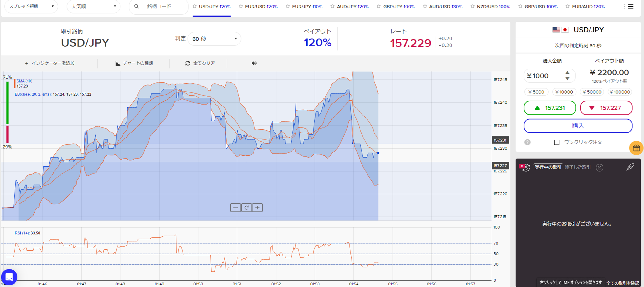The width and height of the screenshot is (644, 287).
Task: Toggle favorite star for AUD/JPY tab
Action: pos(332,6)
